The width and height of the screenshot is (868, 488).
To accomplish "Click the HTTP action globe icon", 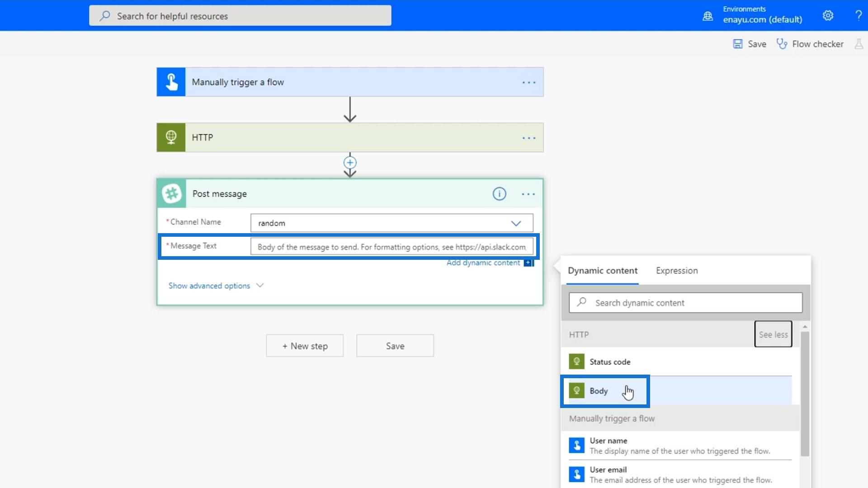I will point(171,137).
